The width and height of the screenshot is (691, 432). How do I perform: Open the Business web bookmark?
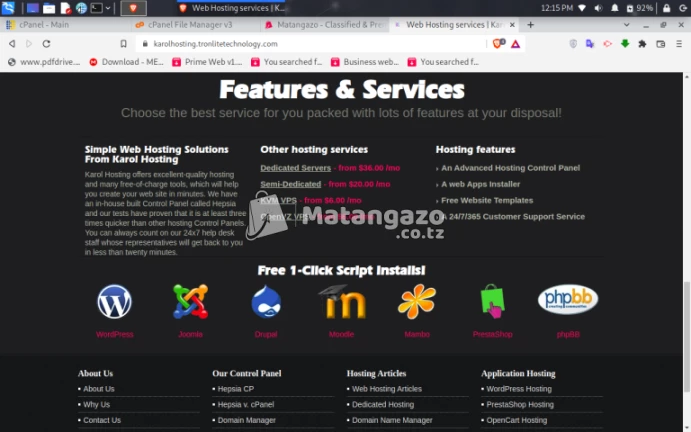tap(365, 62)
